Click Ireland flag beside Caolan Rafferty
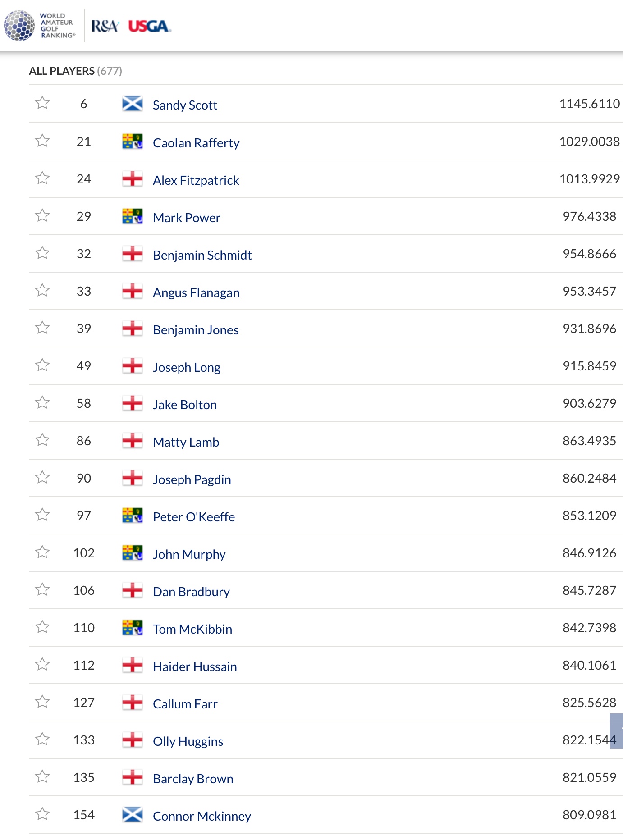Screen dimensions: 623x840 coord(133,142)
